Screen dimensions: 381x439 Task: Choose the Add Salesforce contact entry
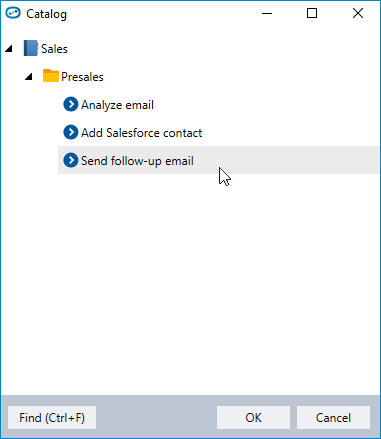[142, 133]
